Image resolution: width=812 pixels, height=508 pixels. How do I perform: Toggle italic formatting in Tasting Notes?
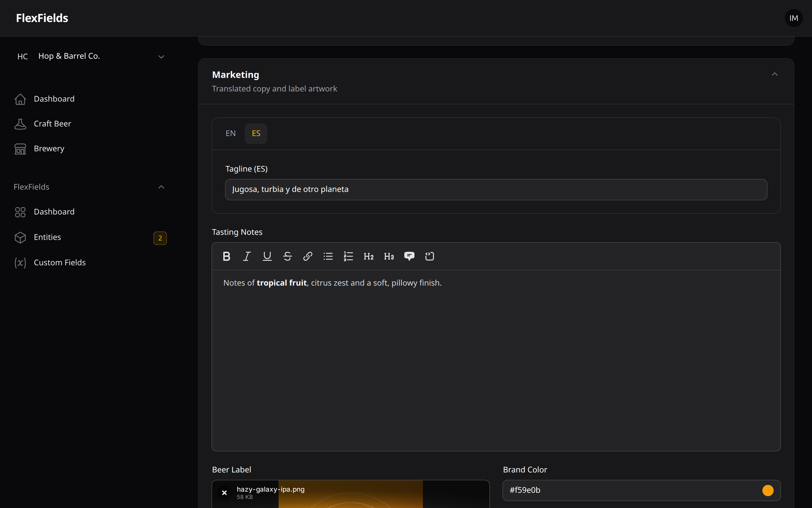[x=247, y=256]
